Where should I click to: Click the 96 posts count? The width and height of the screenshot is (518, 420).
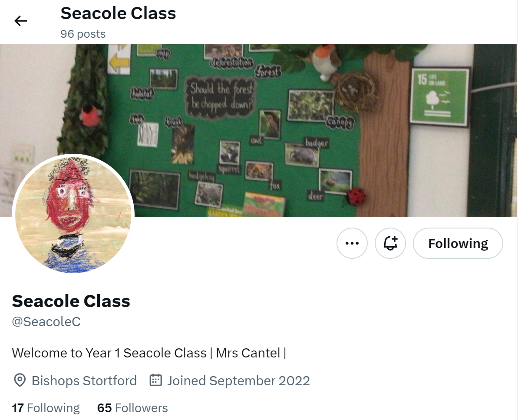pos(83,34)
